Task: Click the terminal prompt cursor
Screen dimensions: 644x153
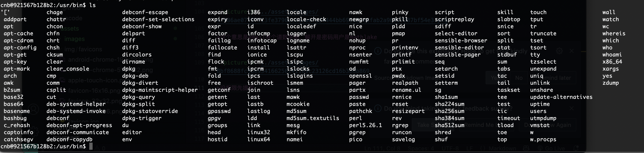Action: pyautogui.click(x=91, y=146)
